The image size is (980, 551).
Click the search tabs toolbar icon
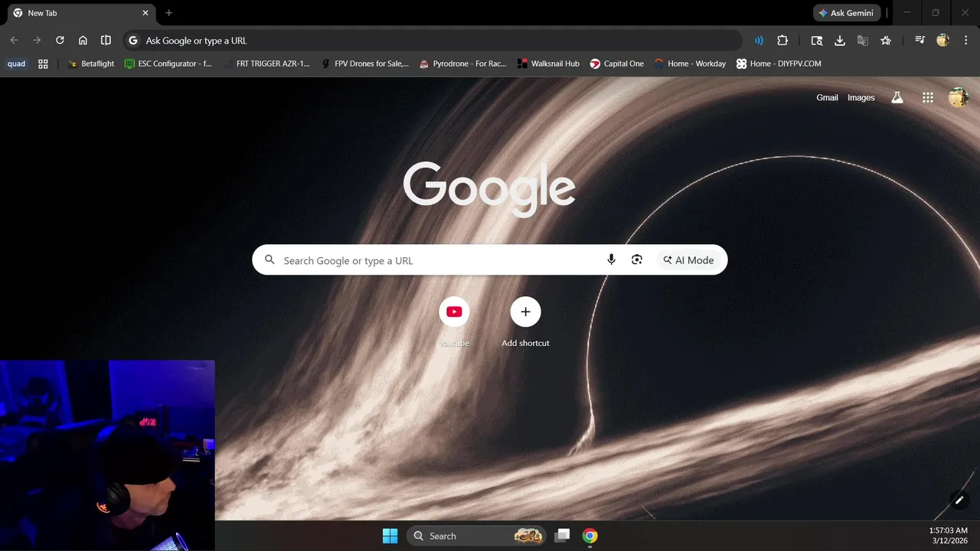817,41
